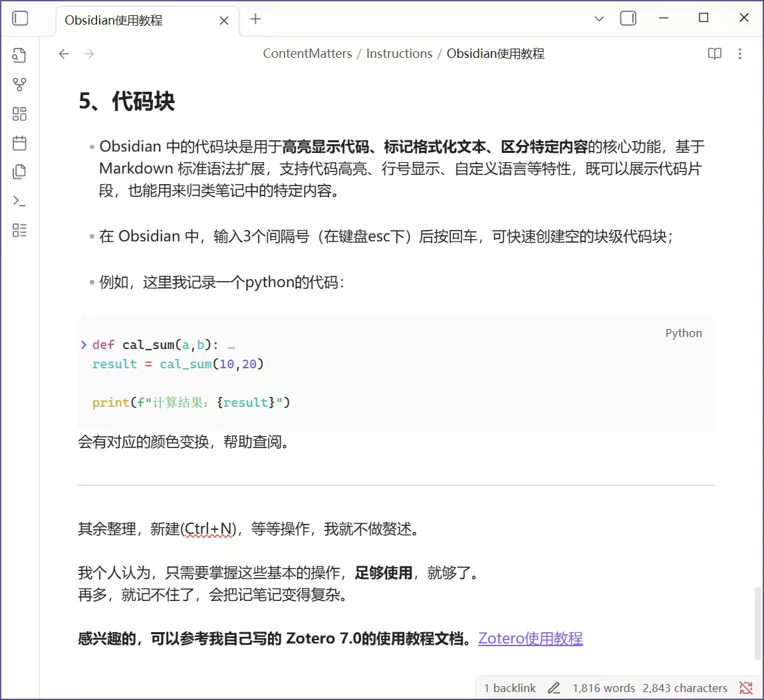Click the pencil edit icon in the status bar
This screenshot has width=764, height=700.
point(556,687)
